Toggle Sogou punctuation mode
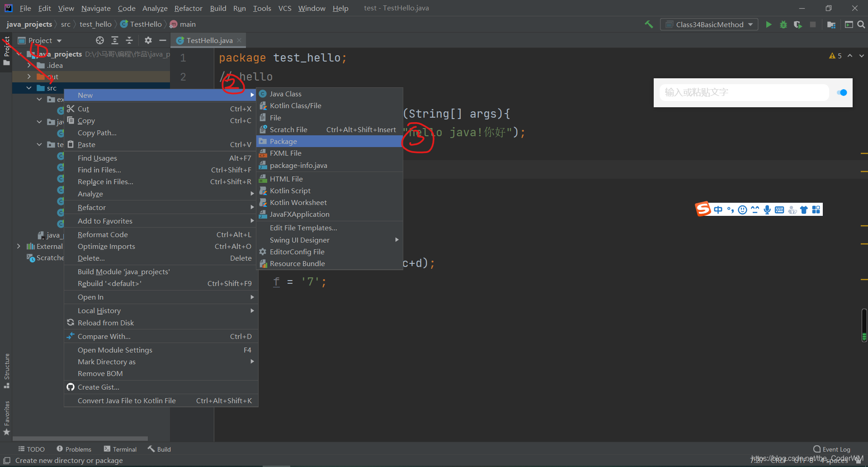Viewport: 868px width, 467px height. 731,210
